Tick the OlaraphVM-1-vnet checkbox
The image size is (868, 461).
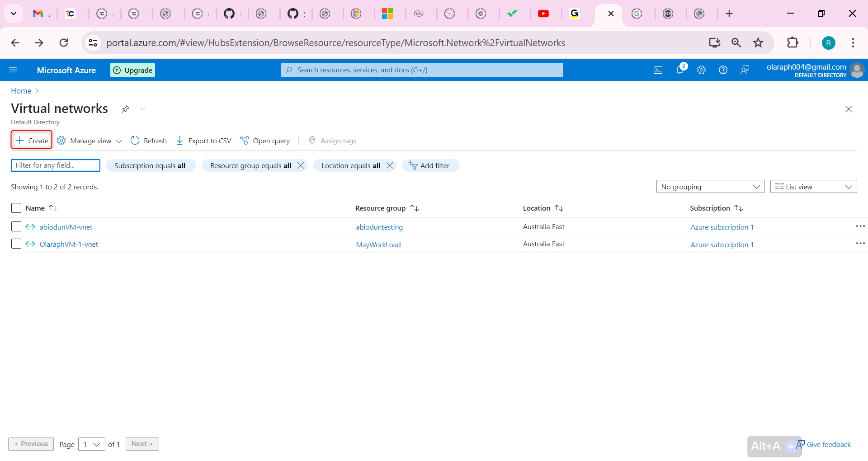[16, 244]
